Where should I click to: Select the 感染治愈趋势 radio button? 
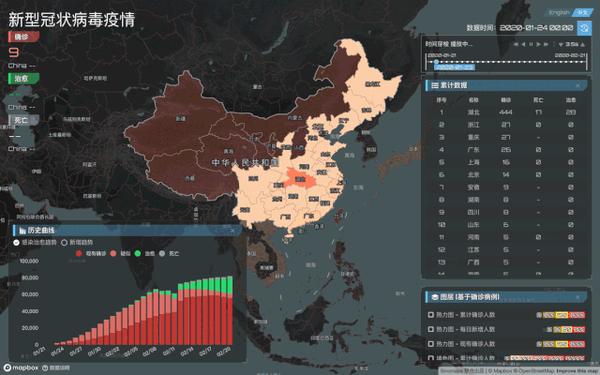(16, 242)
